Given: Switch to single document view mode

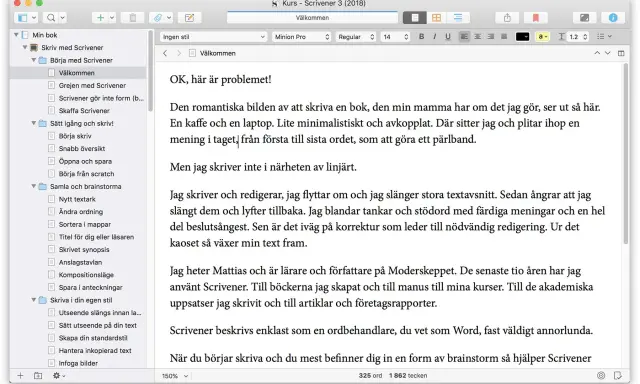Looking at the screenshot, I should (415, 18).
